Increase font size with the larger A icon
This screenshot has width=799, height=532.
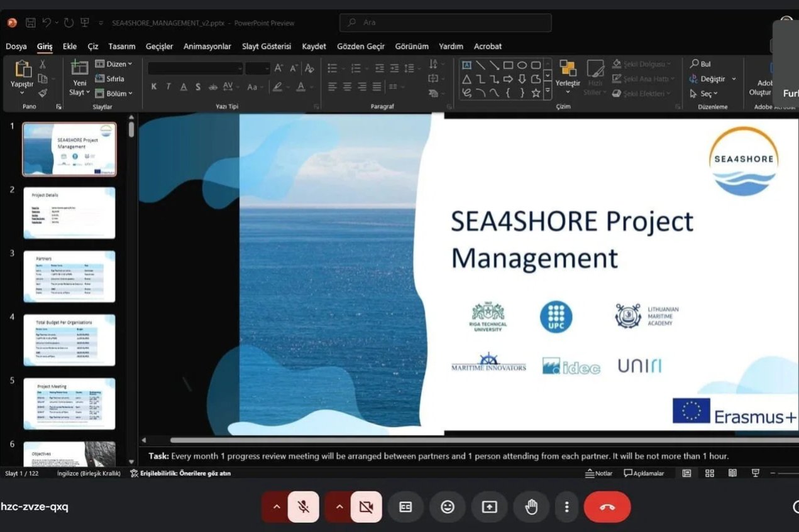click(278, 68)
